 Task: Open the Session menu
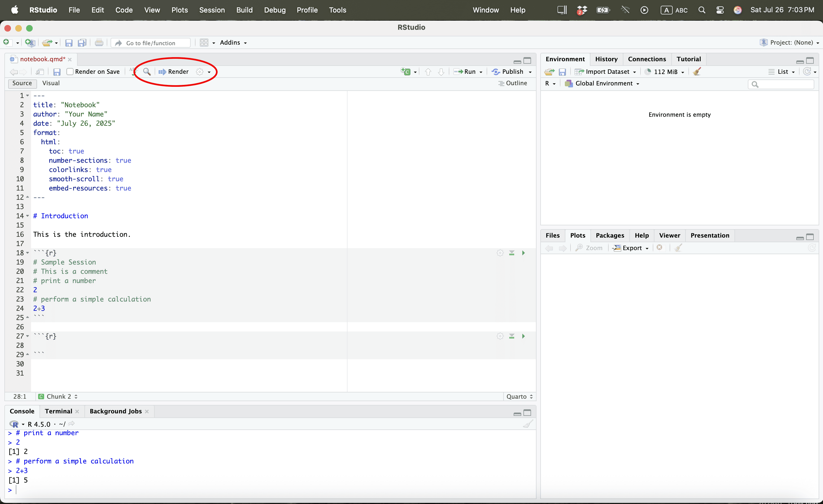point(212,10)
